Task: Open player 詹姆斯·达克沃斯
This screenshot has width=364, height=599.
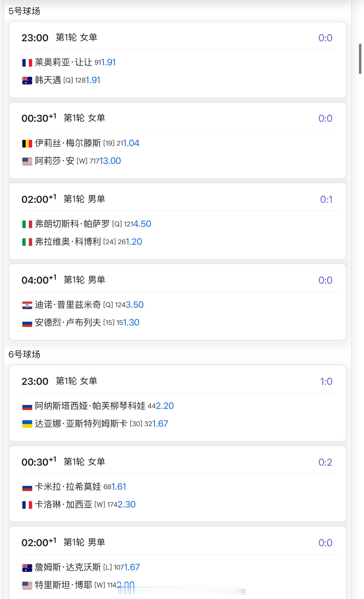Action: (68, 567)
